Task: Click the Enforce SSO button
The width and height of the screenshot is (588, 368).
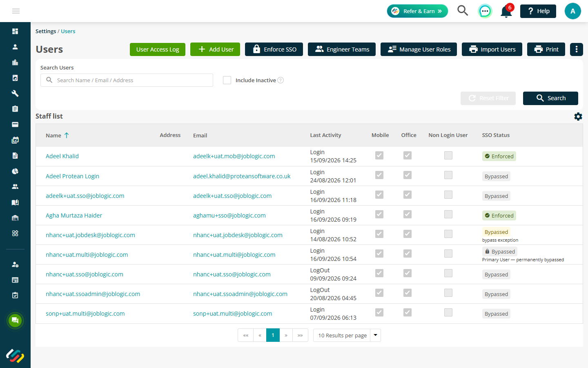Action: pyautogui.click(x=274, y=49)
